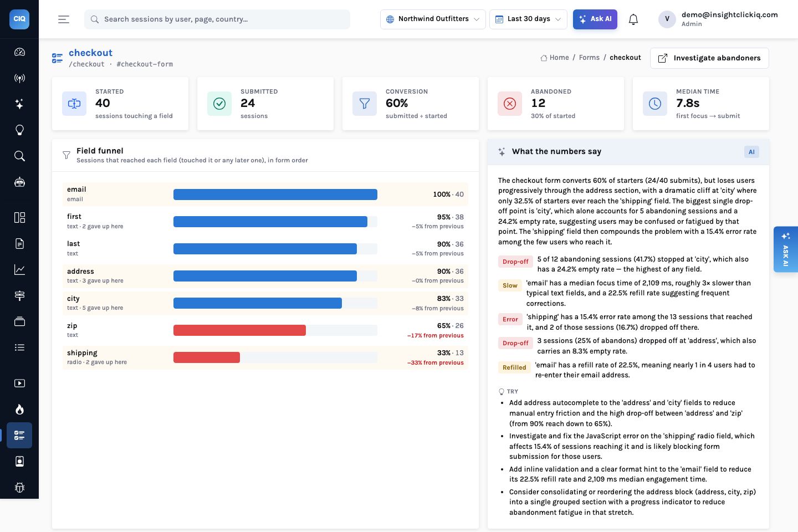Click the signpost icon in the sidebar

[19, 295]
